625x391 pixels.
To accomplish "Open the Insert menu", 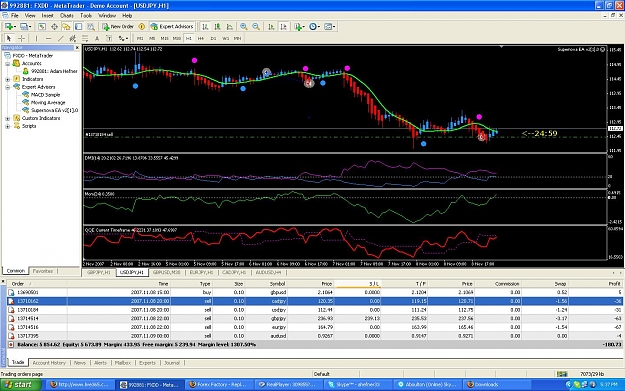I will 47,16.
